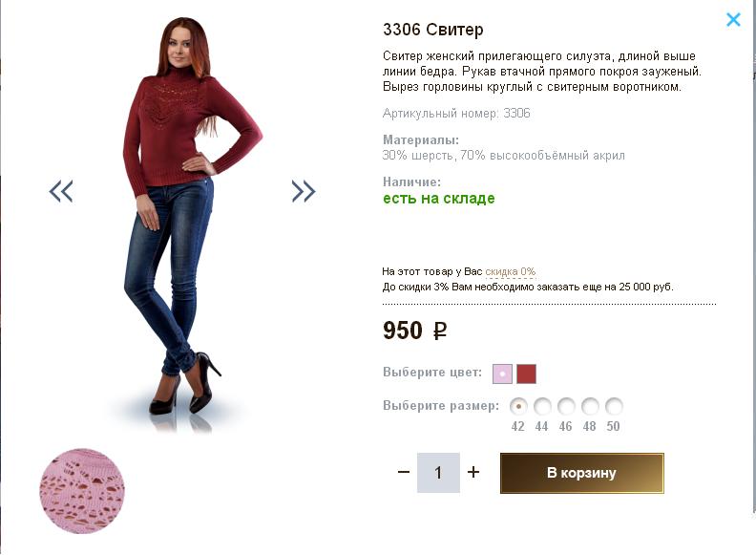Choose size 46 radio button
Screen dimensions: 756x555
coord(566,406)
